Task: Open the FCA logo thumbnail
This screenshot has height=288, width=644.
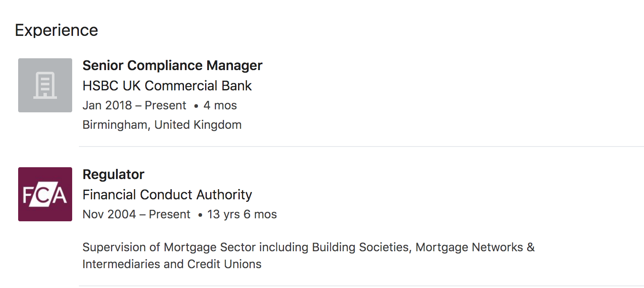Action: click(45, 194)
